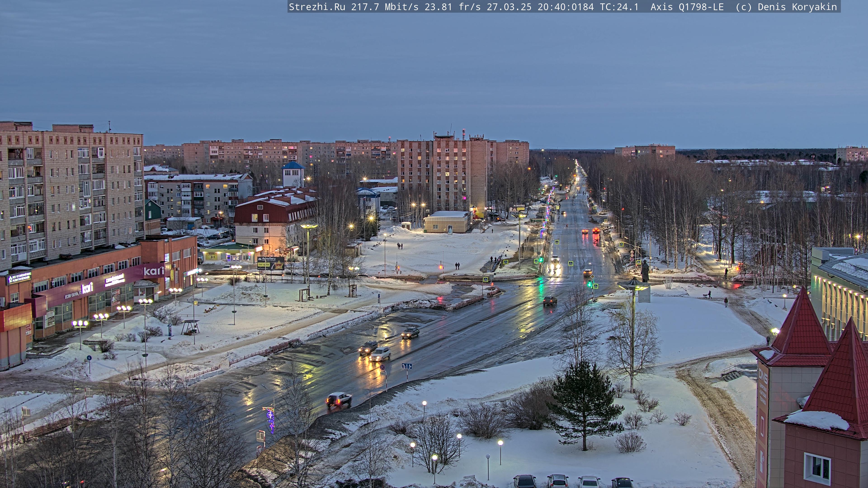Click the "217.7 Mbit/s" bitrate value
The width and height of the screenshot is (868, 488).
385,7
